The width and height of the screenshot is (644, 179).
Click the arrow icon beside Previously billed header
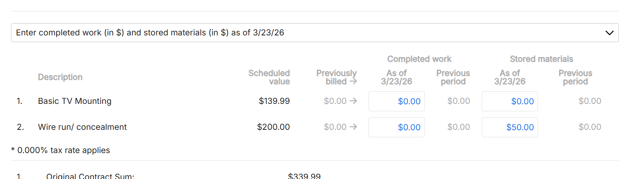353,81
